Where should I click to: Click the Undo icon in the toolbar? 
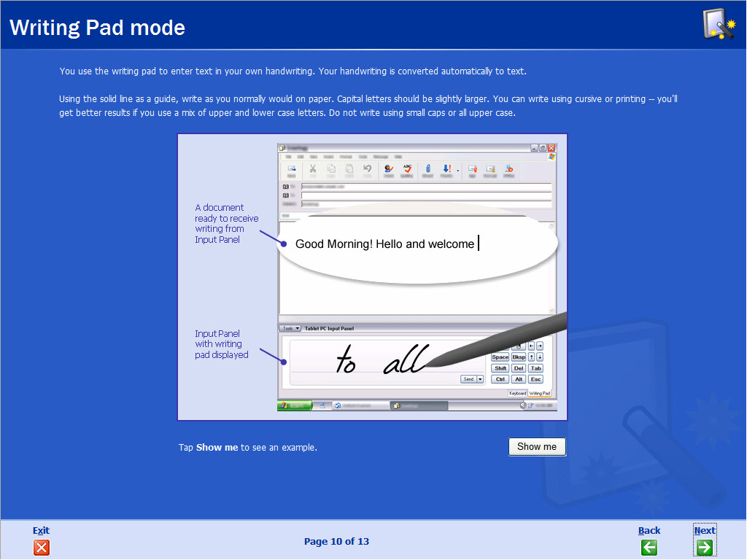pos(366,168)
